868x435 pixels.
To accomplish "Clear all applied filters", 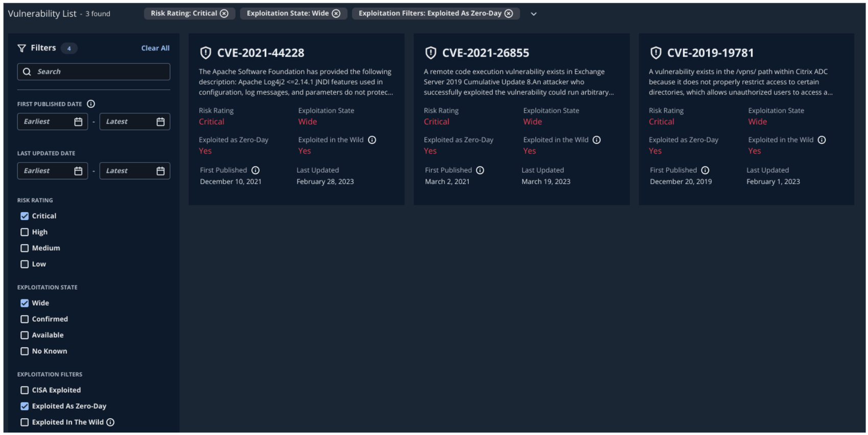I will tap(155, 48).
